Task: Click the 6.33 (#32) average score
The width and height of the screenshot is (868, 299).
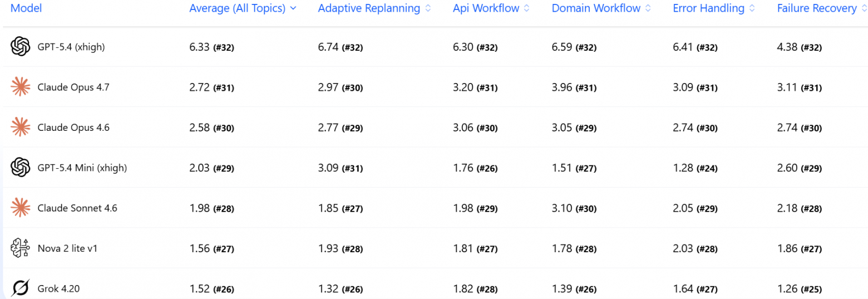Action: 211,47
